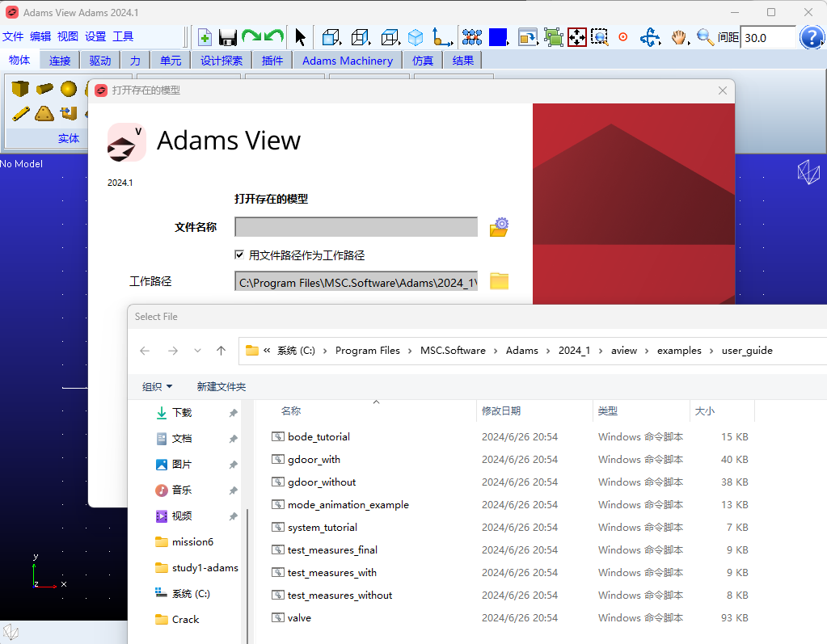
Task: Switch to the 连接 ribbon tab
Action: (x=60, y=61)
